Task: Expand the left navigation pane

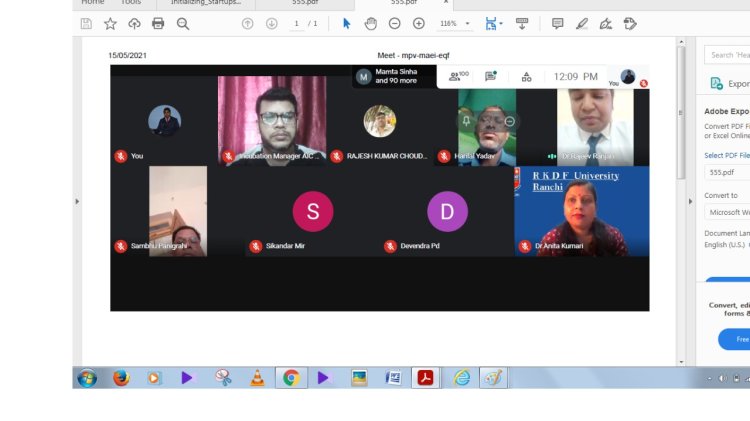Action: tap(77, 201)
